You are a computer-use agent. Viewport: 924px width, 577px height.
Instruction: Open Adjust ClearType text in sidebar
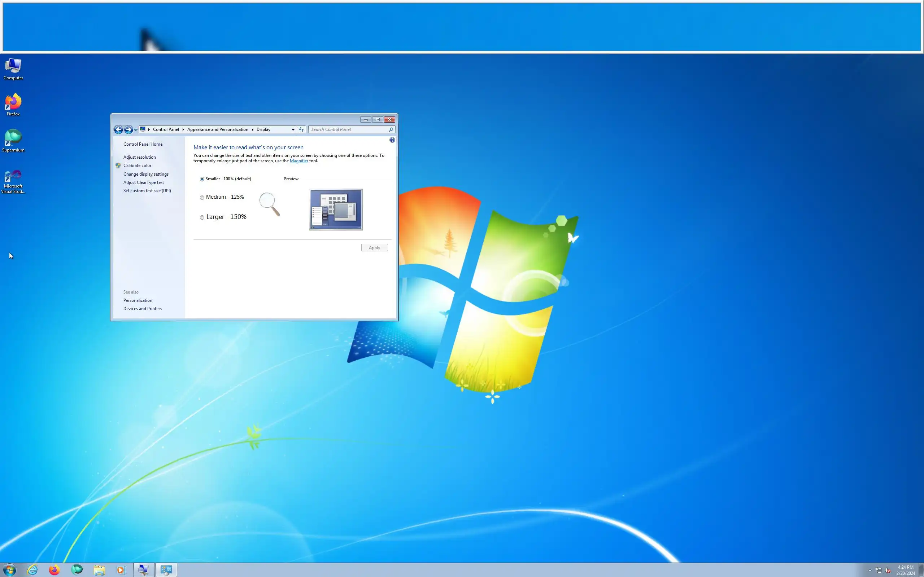click(x=143, y=182)
